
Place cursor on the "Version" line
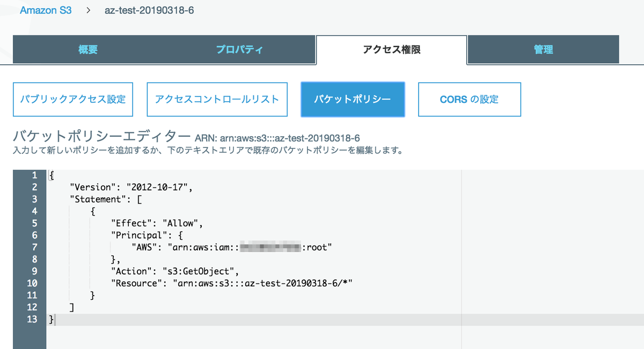[x=131, y=187]
